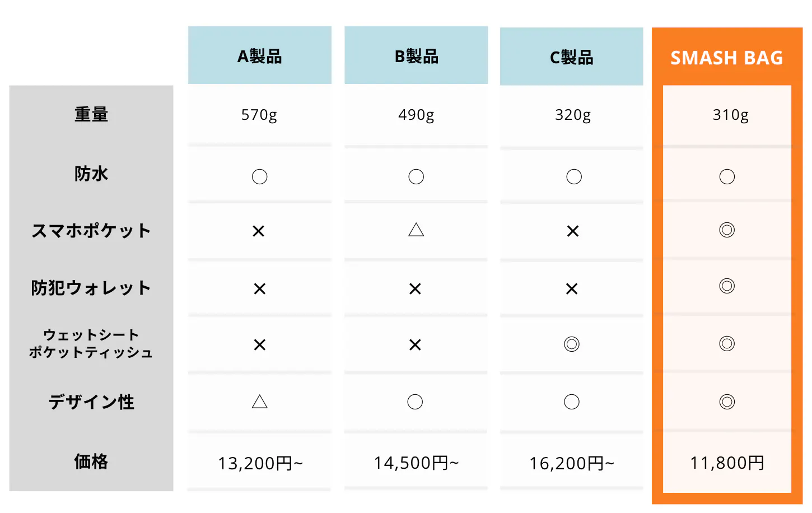The width and height of the screenshot is (812, 513).
Task: Select SMASH BAG's double-circle for スマホポケット
Action: point(727,230)
